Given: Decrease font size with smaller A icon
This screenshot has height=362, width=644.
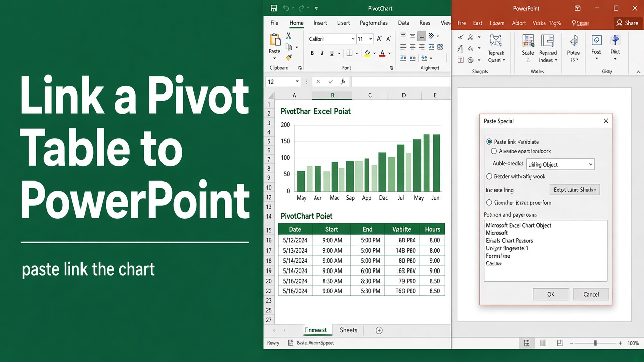Looking at the screenshot, I should tap(389, 39).
